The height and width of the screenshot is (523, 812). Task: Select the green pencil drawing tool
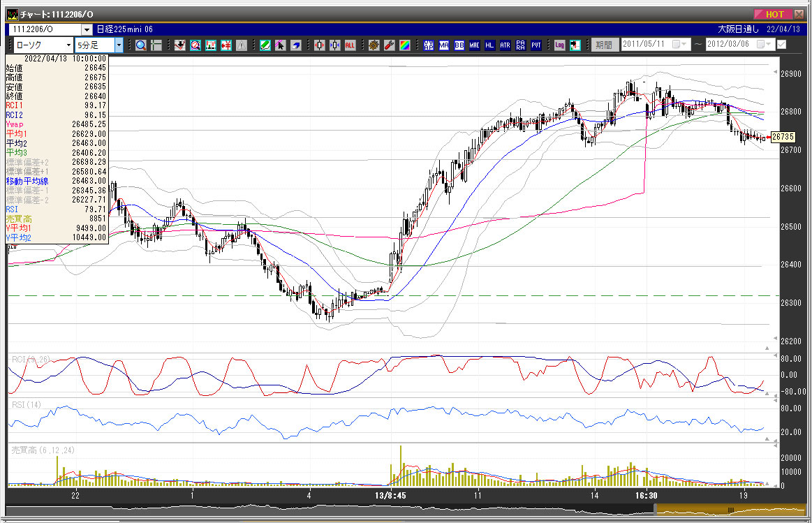pos(265,45)
